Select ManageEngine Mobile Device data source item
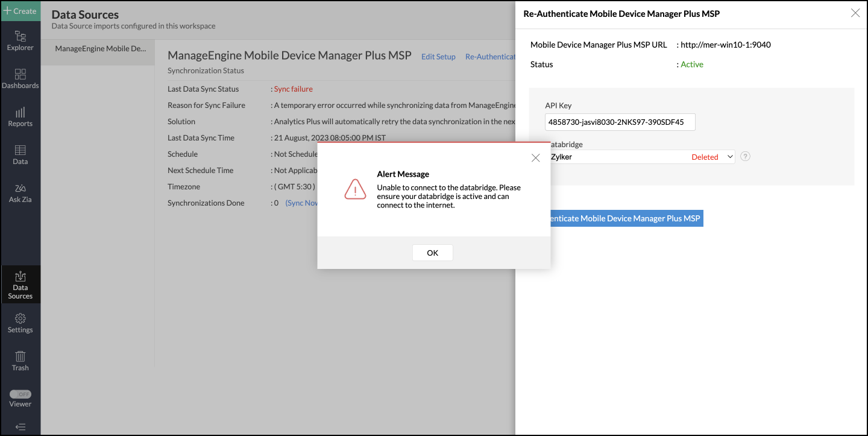Viewport: 868px width, 436px height. coord(100,49)
